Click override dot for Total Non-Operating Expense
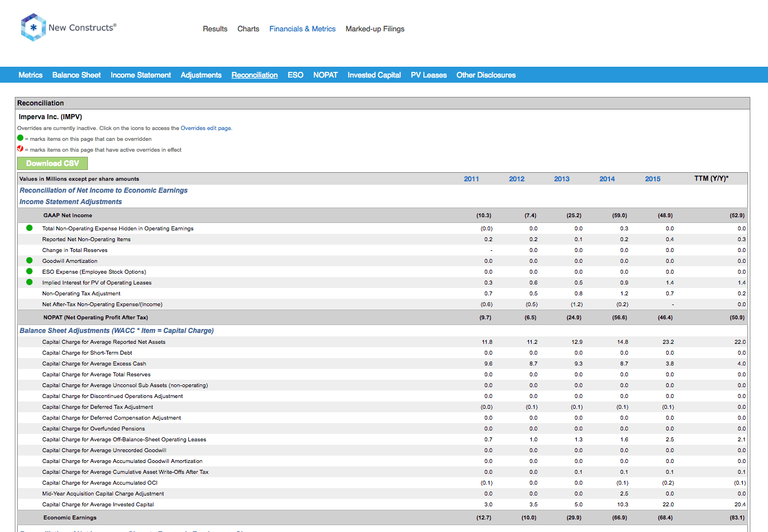Image resolution: width=768 pixels, height=532 pixels. click(29, 228)
